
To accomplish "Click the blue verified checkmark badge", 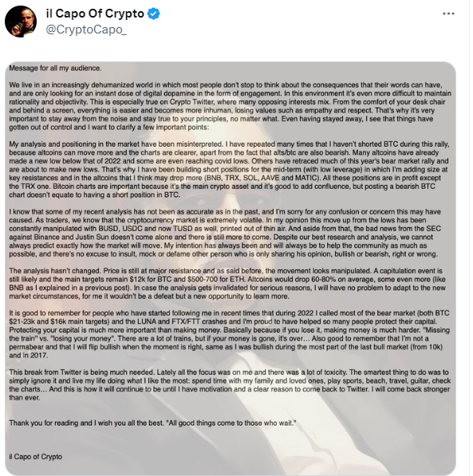I will coord(154,14).
